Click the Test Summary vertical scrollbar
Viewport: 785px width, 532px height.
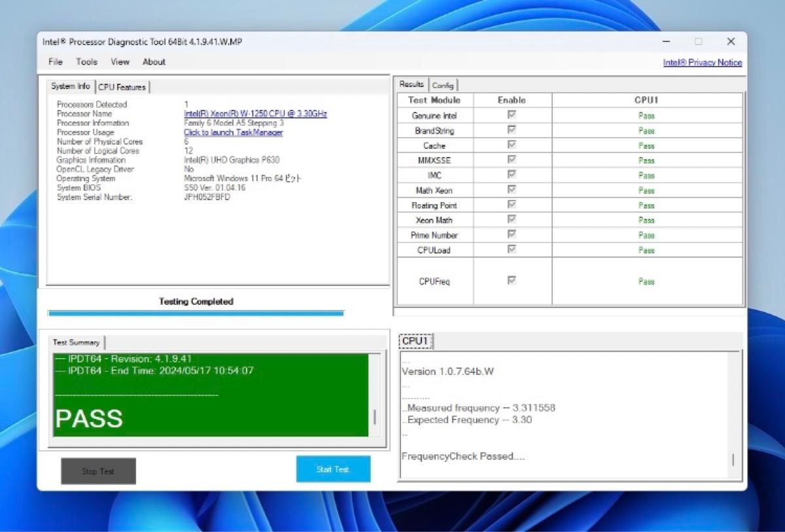(x=374, y=396)
